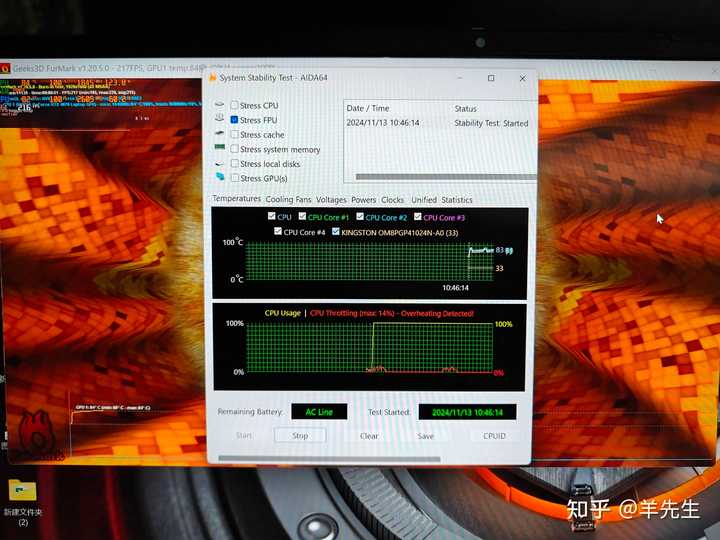Open the CPUID button

494,436
